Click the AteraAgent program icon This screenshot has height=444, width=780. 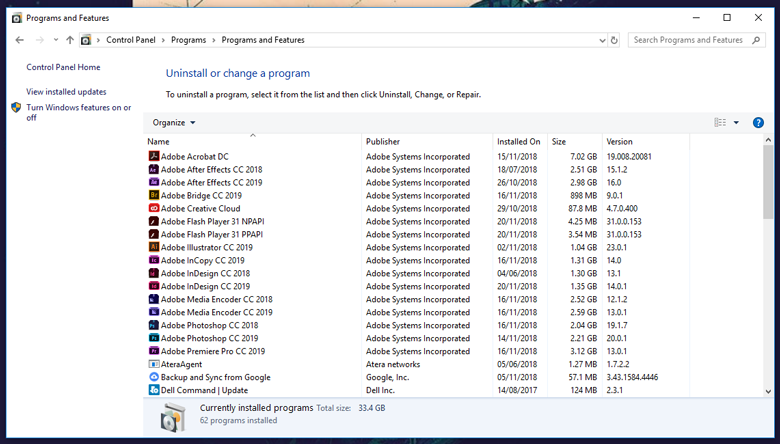[154, 364]
